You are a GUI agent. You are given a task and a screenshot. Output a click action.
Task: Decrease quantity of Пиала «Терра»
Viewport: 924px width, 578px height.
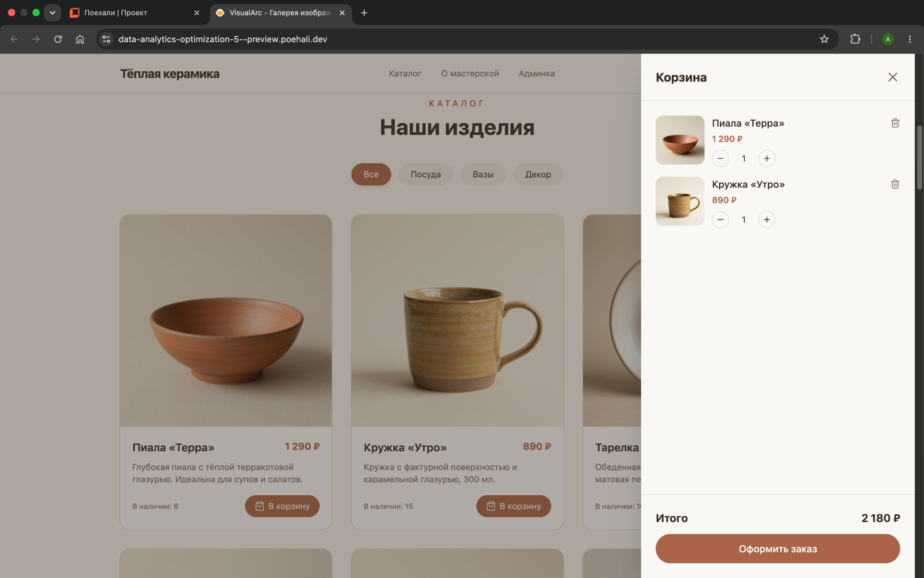click(720, 159)
